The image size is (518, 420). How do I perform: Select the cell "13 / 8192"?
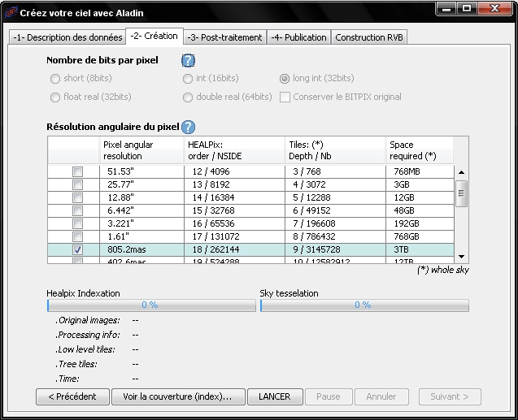234,184
